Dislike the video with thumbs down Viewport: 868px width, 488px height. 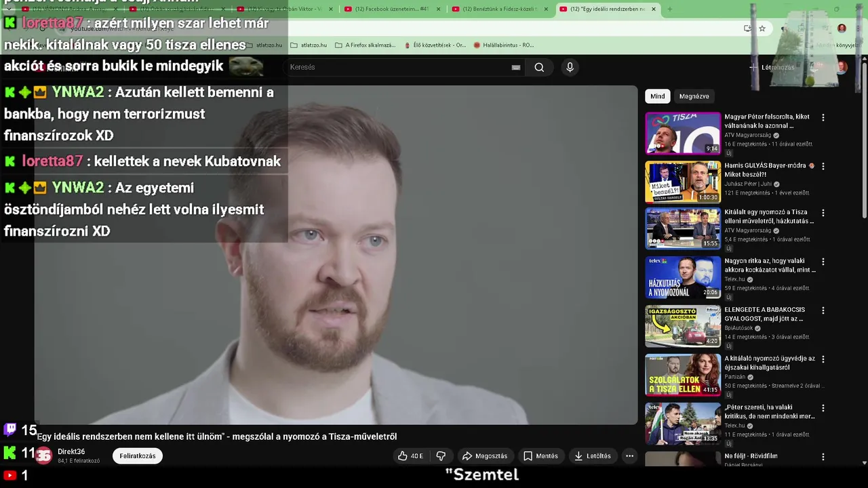click(x=441, y=456)
